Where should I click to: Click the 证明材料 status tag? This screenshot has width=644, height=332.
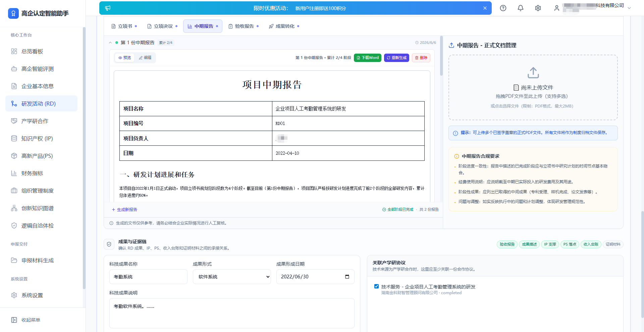tap(613, 244)
